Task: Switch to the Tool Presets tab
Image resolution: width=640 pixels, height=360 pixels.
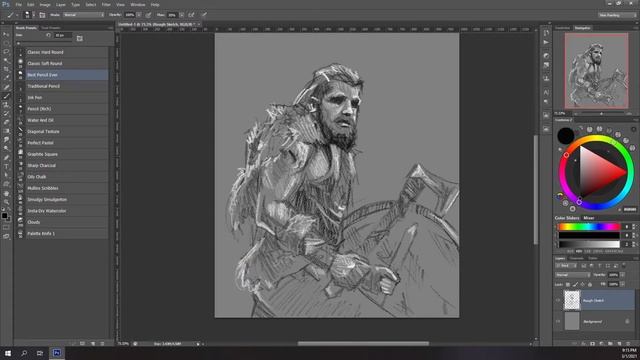Action: (51, 28)
